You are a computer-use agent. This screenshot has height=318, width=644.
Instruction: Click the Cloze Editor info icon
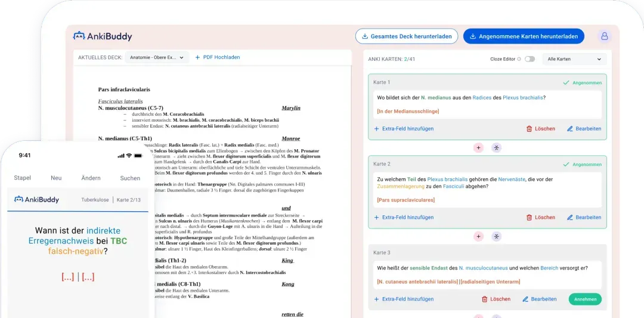(x=519, y=59)
